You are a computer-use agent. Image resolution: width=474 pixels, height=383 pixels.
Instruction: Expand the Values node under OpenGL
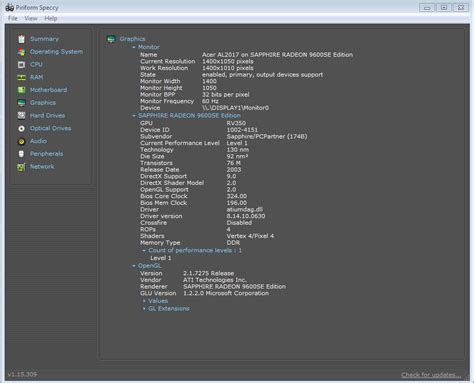pos(144,301)
